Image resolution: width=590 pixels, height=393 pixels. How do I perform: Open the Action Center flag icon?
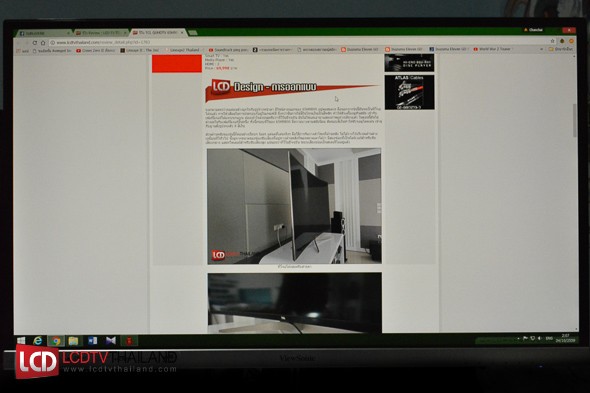coord(525,338)
